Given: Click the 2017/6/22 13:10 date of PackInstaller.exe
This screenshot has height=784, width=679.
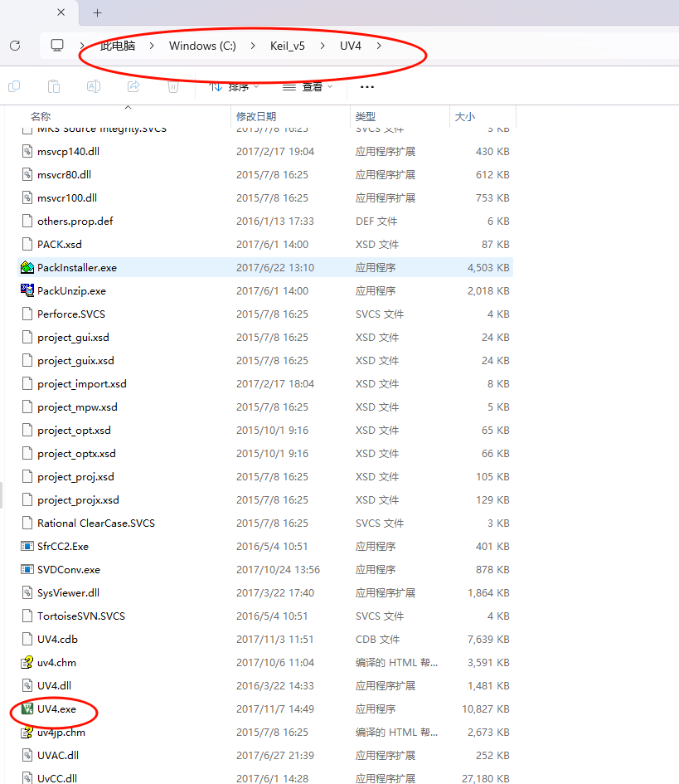Looking at the screenshot, I should (275, 267).
